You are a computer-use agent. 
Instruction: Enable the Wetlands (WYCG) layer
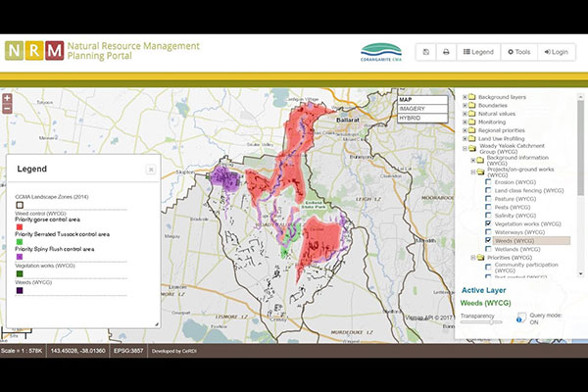(x=488, y=249)
